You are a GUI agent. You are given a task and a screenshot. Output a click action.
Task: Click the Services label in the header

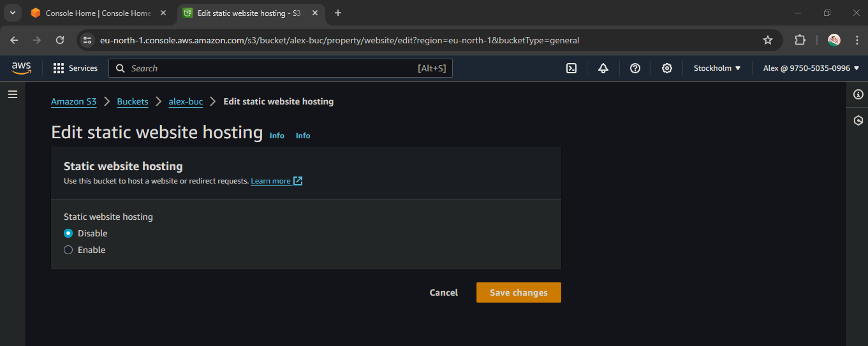tap(84, 68)
